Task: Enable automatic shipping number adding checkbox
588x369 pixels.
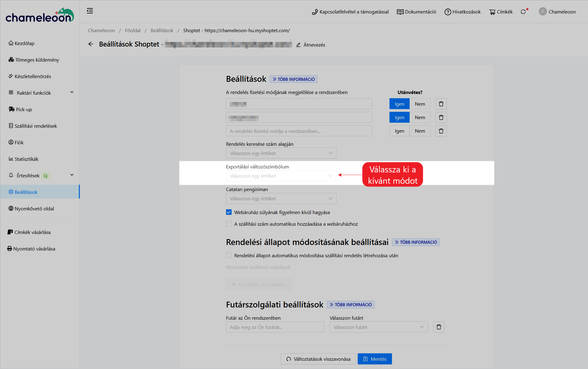Action: click(x=229, y=224)
